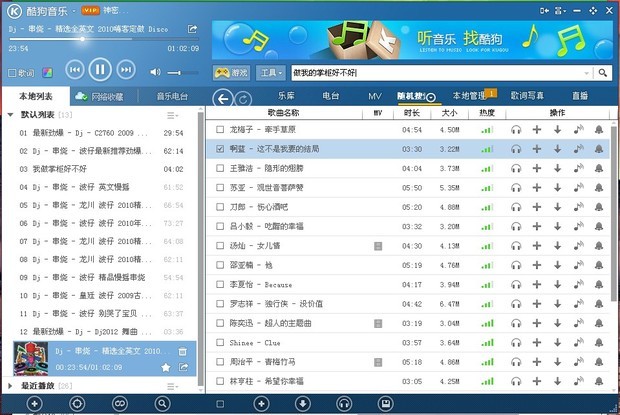Viewport: 620px width, 415px height.
Task: Set 刀郎 - 伤心酒吧 as ringtone with bell icon
Action: [x=599, y=207]
